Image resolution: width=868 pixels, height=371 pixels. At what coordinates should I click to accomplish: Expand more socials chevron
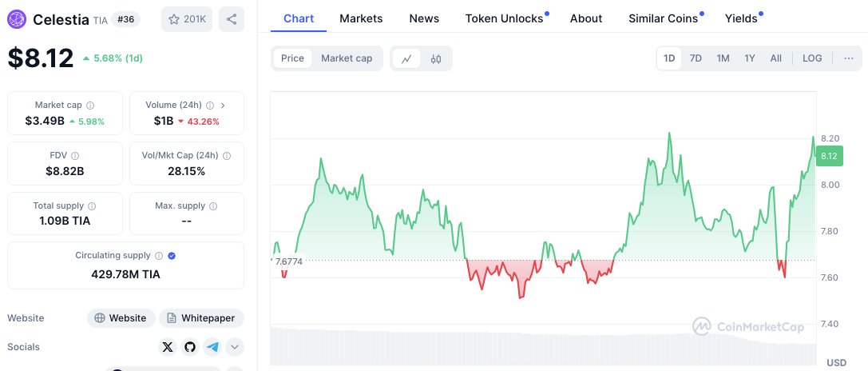click(x=235, y=347)
